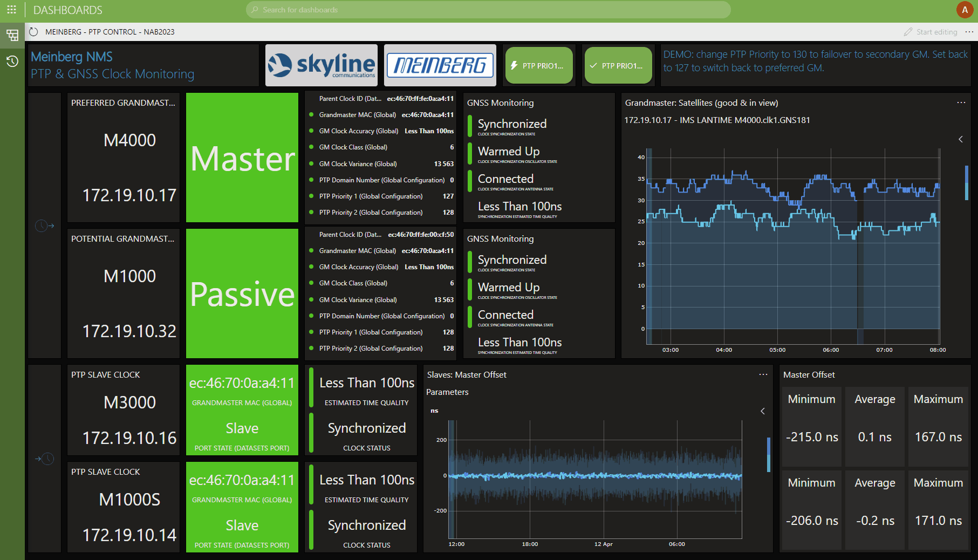
Task: Click the Meinberg logo
Action: (440, 65)
